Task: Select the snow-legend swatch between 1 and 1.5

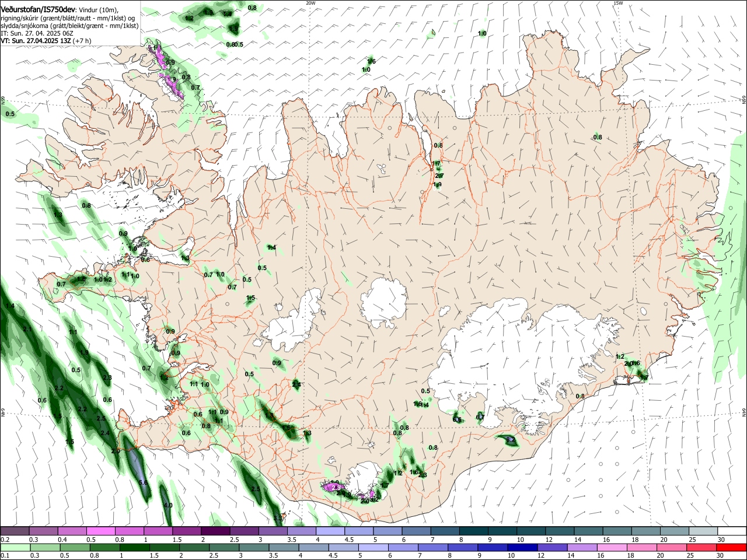Action: coord(158,531)
